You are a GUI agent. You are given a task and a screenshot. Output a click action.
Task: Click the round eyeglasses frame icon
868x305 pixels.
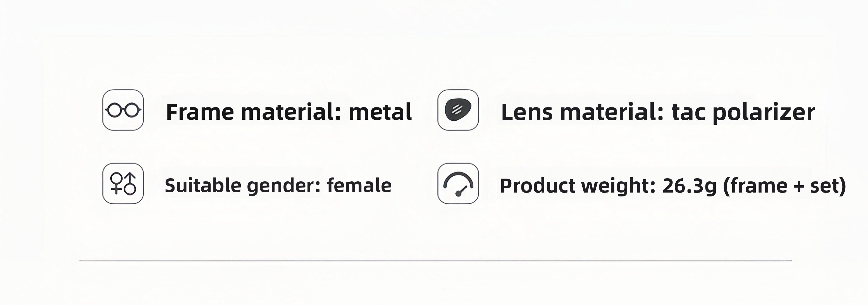[x=123, y=110]
